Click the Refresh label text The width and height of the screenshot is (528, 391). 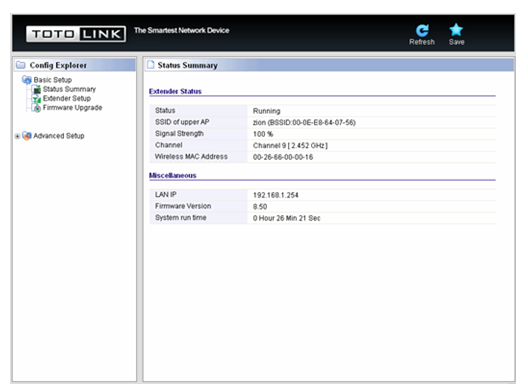(422, 42)
